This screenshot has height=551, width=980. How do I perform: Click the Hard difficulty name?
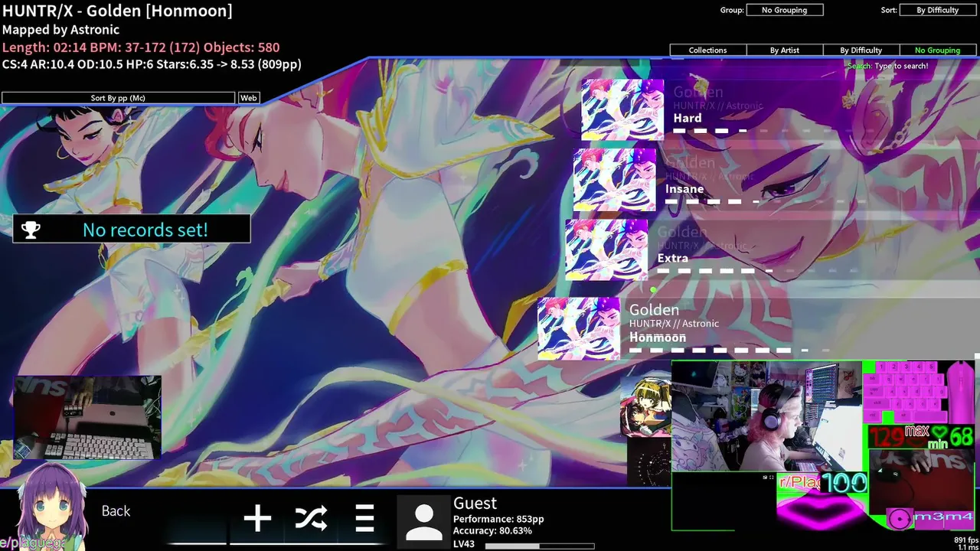[x=688, y=118]
